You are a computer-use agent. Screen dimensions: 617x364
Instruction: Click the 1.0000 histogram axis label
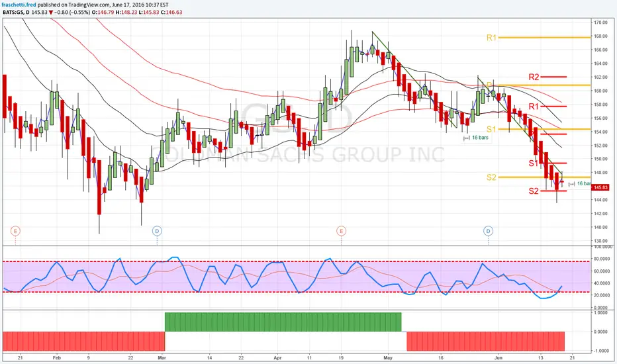[x=602, y=313]
